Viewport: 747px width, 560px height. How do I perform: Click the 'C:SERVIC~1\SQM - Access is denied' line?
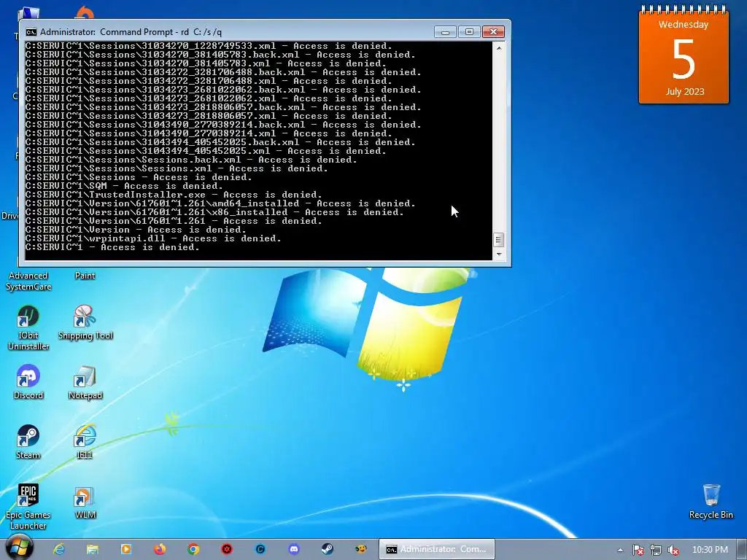click(124, 186)
